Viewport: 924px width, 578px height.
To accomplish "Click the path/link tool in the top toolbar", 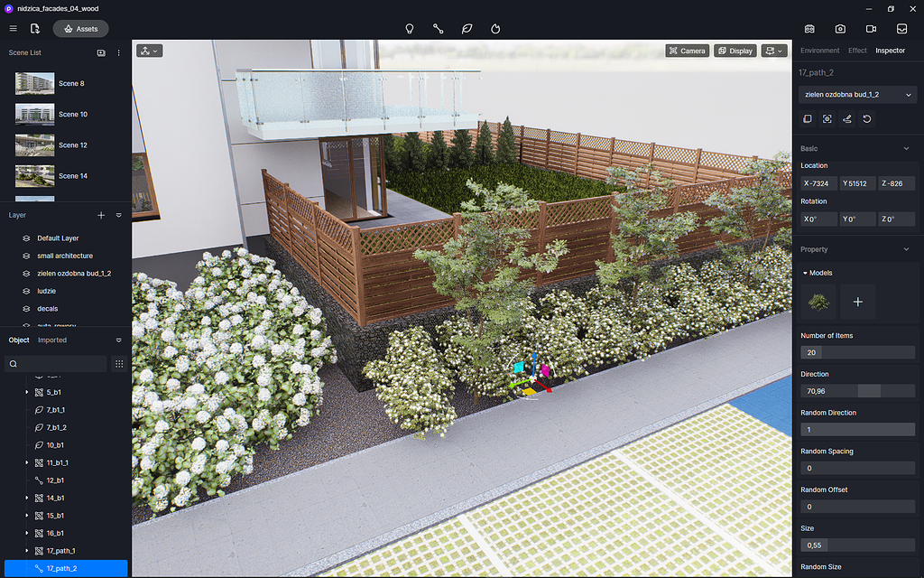I will (x=439, y=29).
